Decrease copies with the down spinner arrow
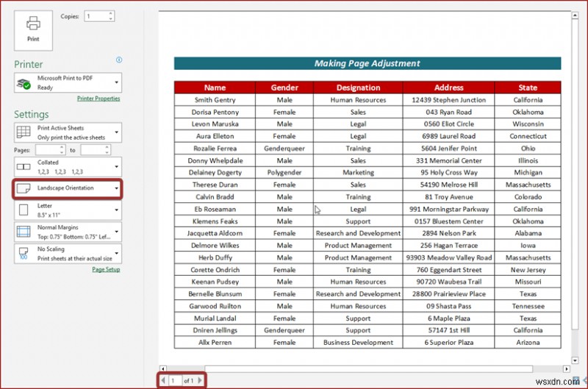Screen dimensions: 588x389 (111, 19)
